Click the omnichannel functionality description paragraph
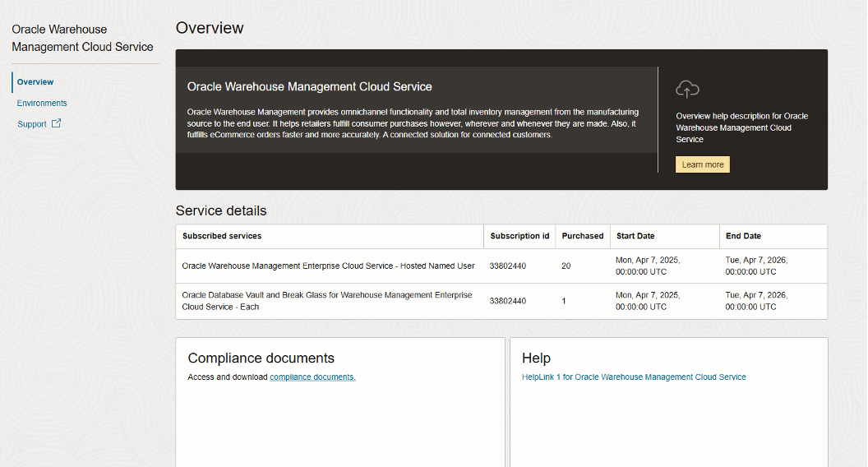The image size is (868, 467). [413, 123]
